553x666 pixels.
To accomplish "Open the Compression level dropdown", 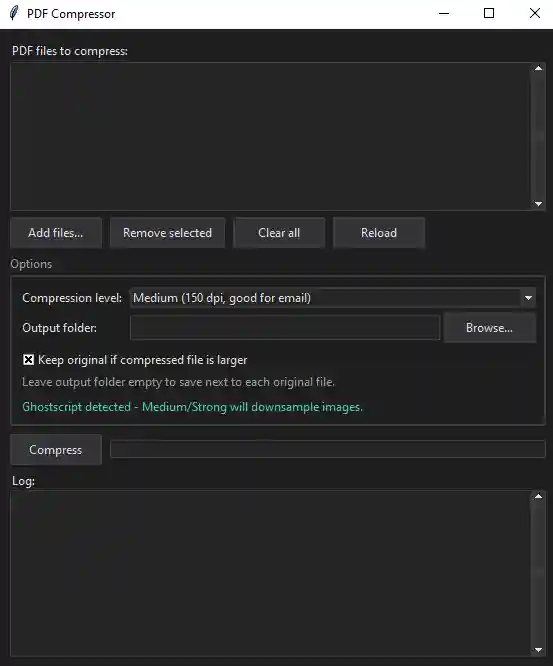I will pyautogui.click(x=333, y=298).
